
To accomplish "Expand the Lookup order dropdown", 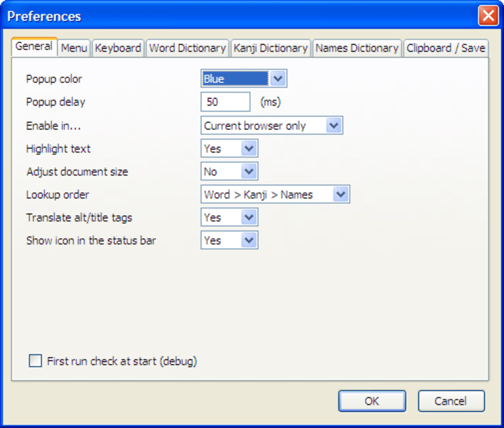I will tap(275, 194).
